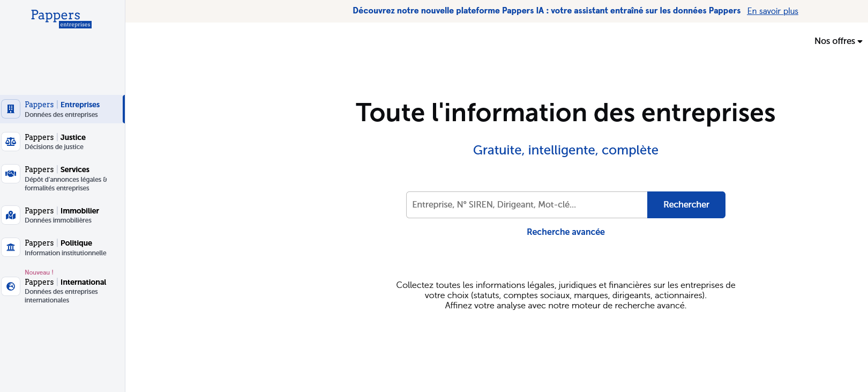Viewport: 868px width, 392px height.
Task: Open Pappers International section
Action: pos(62,286)
